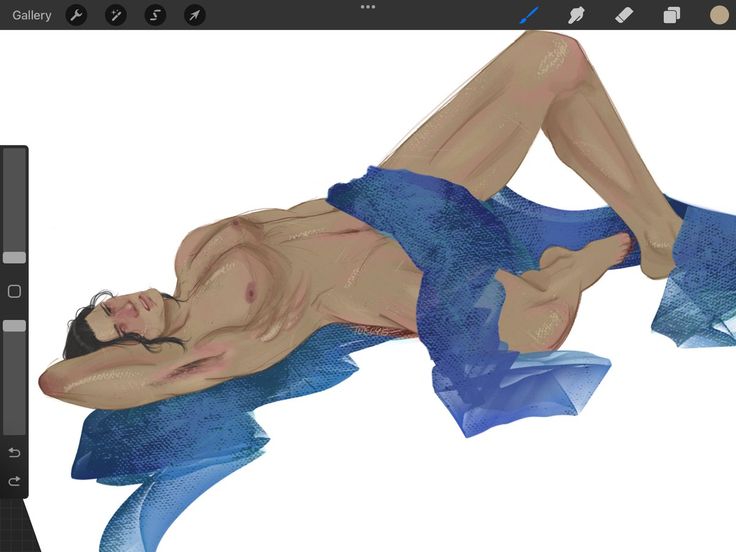Open the Gallery view
Viewport: 736px width, 552px height.
tap(31, 15)
